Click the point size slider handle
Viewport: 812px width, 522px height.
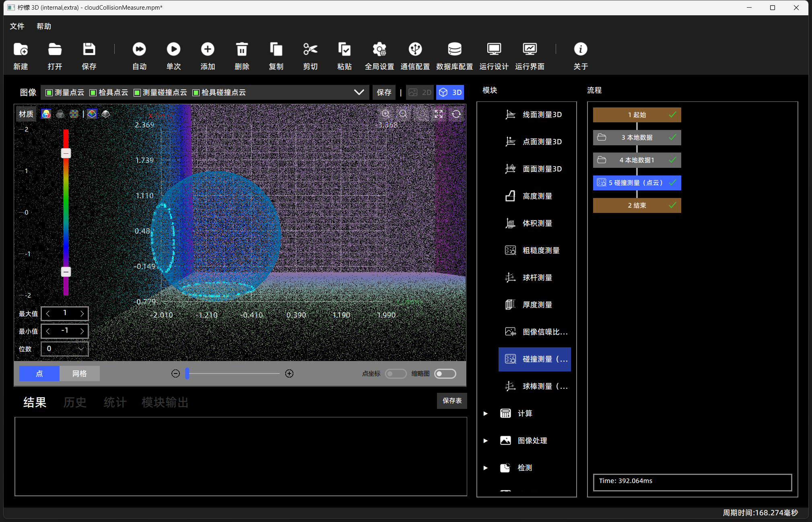pyautogui.click(x=187, y=374)
